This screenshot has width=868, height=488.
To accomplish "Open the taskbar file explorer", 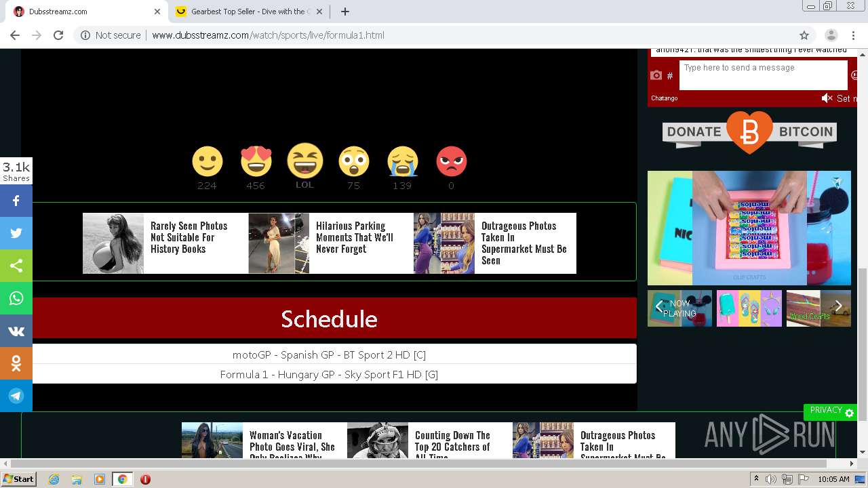I will pos(76,479).
